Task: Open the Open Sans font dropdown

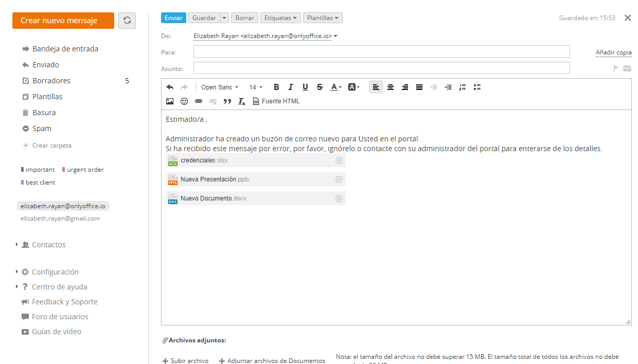Action: pyautogui.click(x=220, y=87)
